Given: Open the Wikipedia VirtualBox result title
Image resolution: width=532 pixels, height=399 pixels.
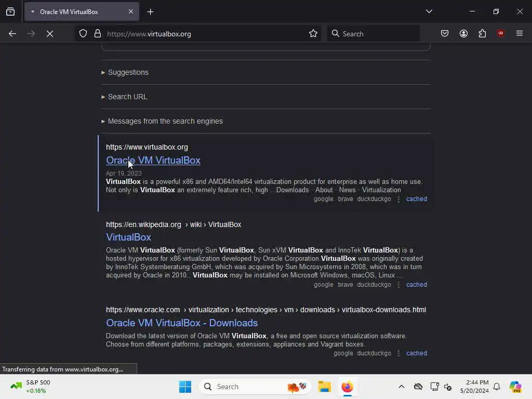Looking at the screenshot, I should [129, 237].
